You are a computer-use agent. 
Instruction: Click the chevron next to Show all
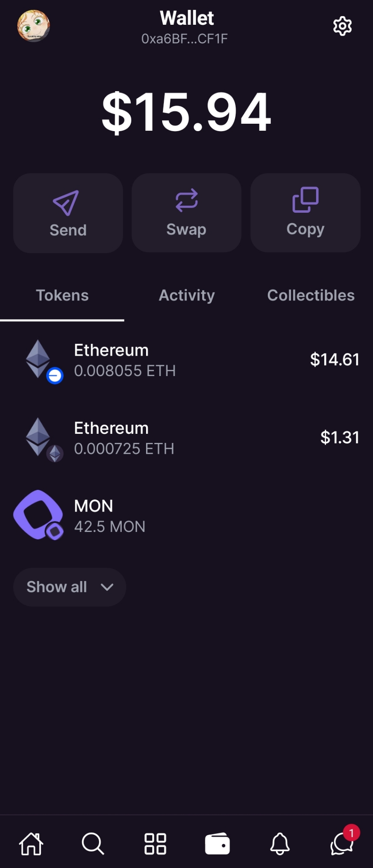(107, 587)
